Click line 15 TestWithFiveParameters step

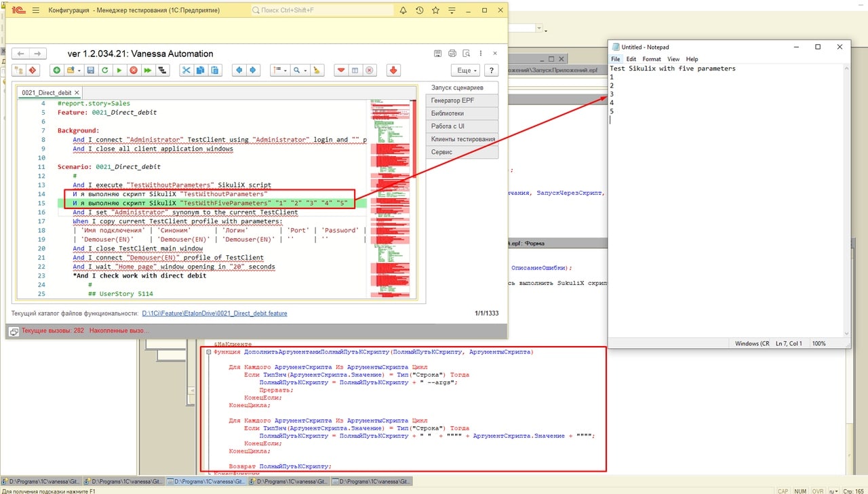[210, 203]
